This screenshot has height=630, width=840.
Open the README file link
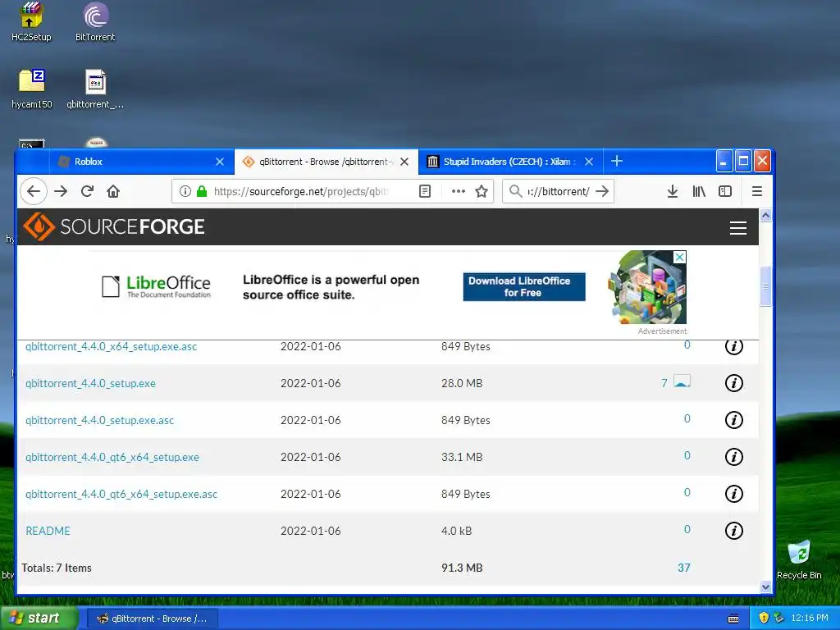pos(48,531)
